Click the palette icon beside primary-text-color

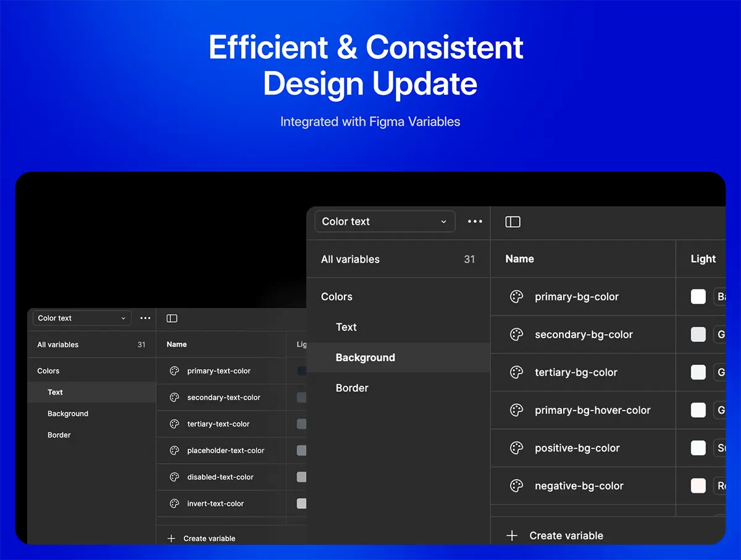174,371
